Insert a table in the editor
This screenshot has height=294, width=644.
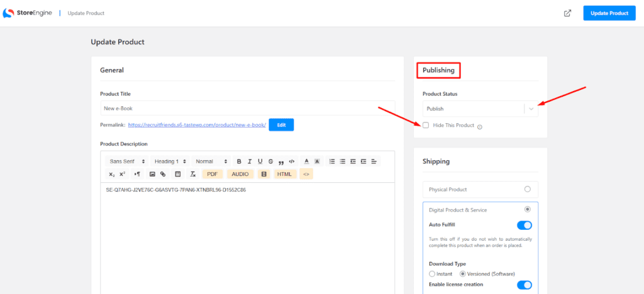click(178, 174)
